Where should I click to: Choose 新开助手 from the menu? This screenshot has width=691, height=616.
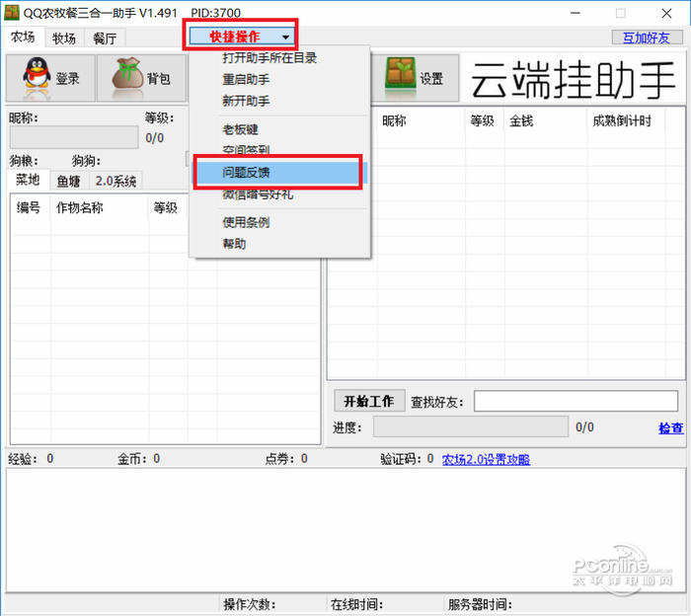tap(246, 101)
